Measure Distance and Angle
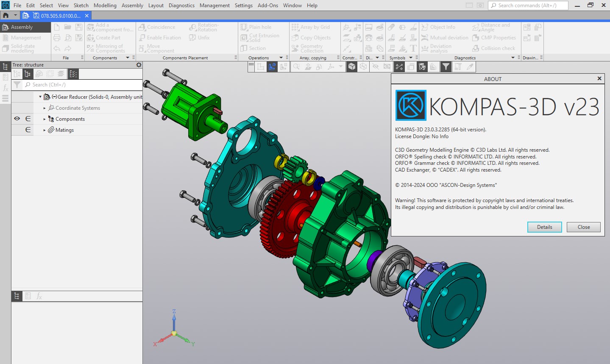The height and width of the screenshot is (364, 610). click(491, 27)
